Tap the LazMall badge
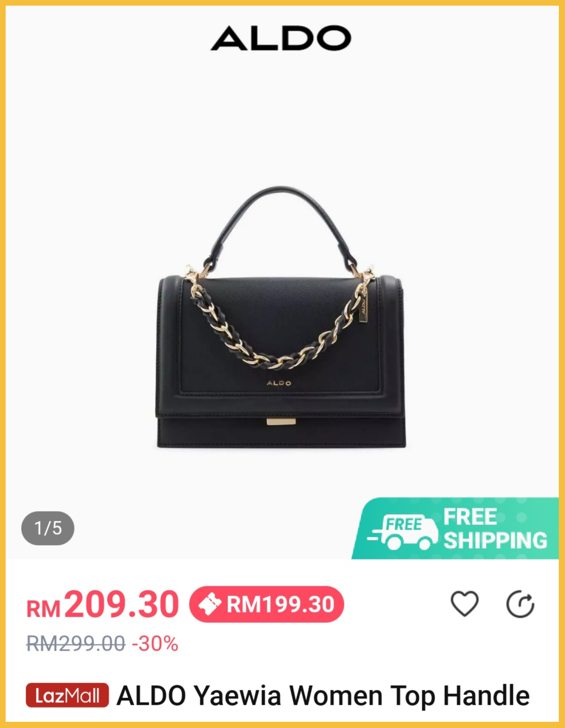 tap(67, 696)
